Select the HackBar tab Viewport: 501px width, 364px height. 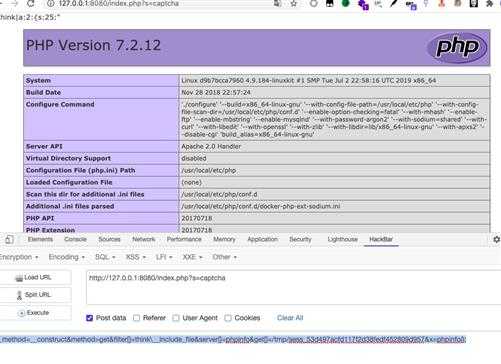381,239
